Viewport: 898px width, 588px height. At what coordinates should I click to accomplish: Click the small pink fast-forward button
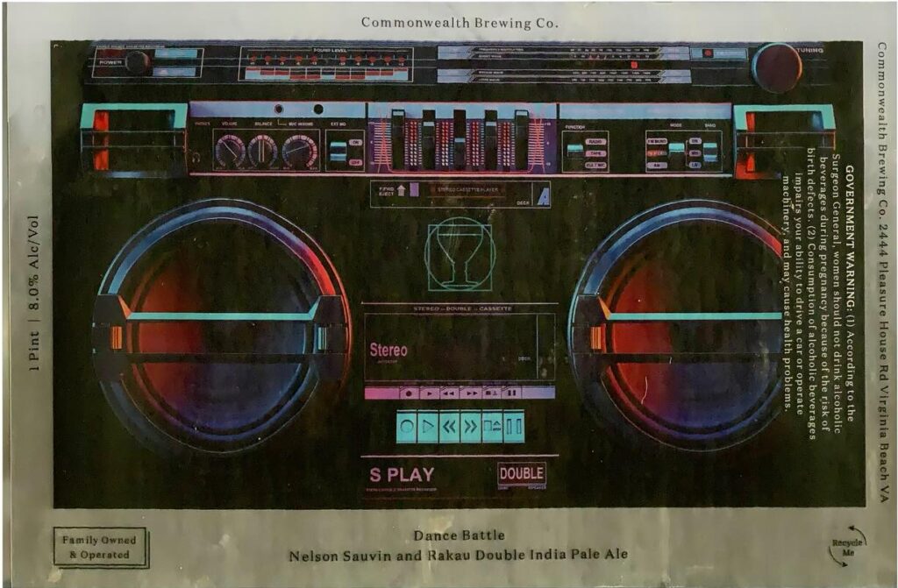471,393
